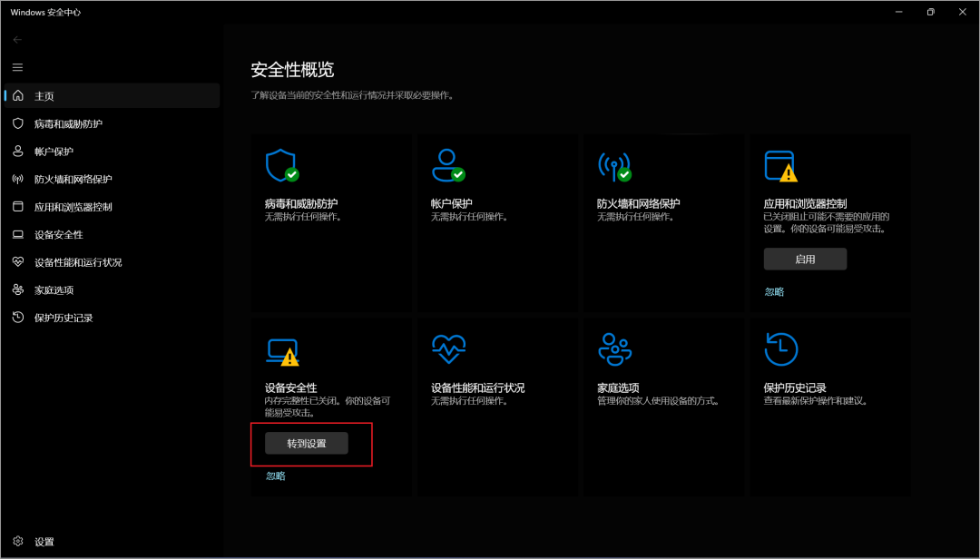
Task: Click the large person icon on 帐户保护 card
Action: [448, 165]
